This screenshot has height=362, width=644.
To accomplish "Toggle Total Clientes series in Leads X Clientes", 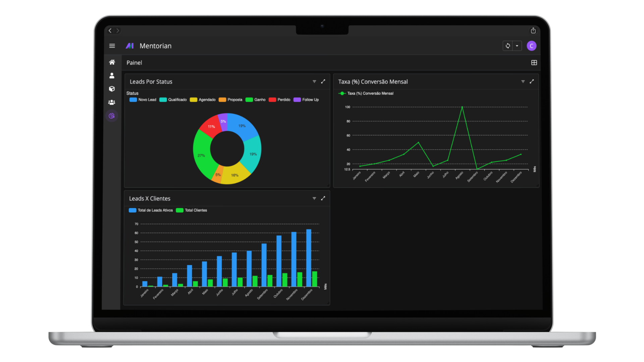I will click(x=191, y=210).
